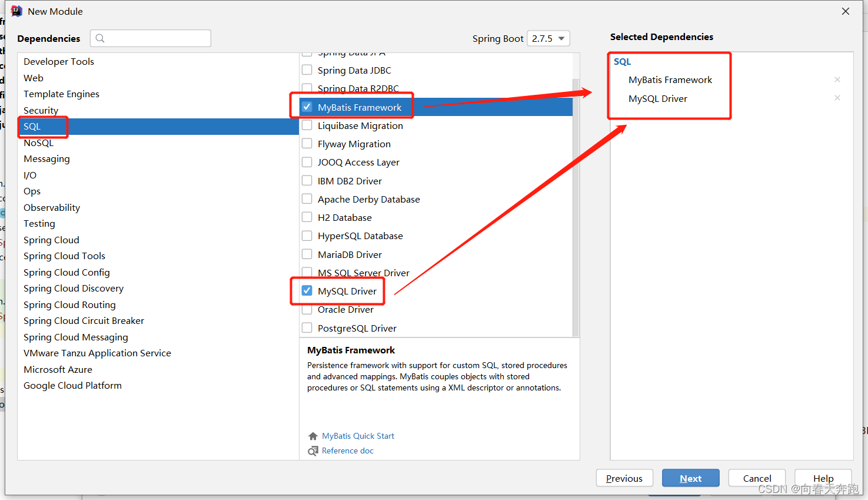868x500 pixels.
Task: Select the Spring Cloud Discovery category
Action: click(158, 289)
